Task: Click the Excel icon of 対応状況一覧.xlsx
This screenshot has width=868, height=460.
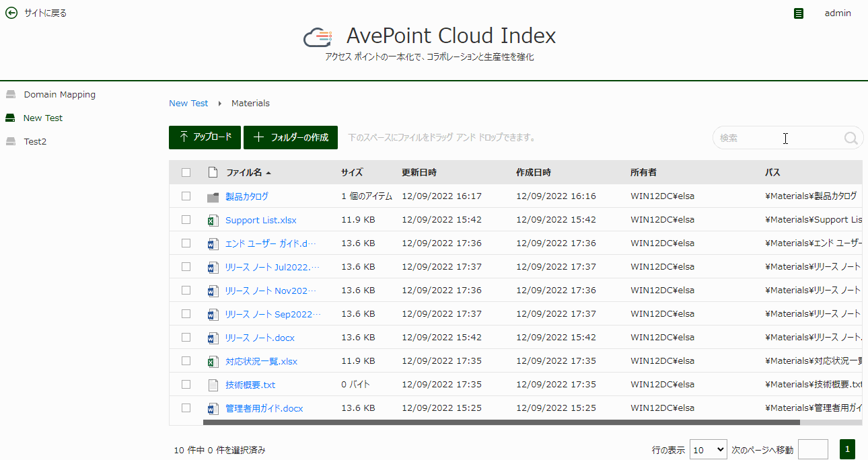Action: click(x=213, y=361)
